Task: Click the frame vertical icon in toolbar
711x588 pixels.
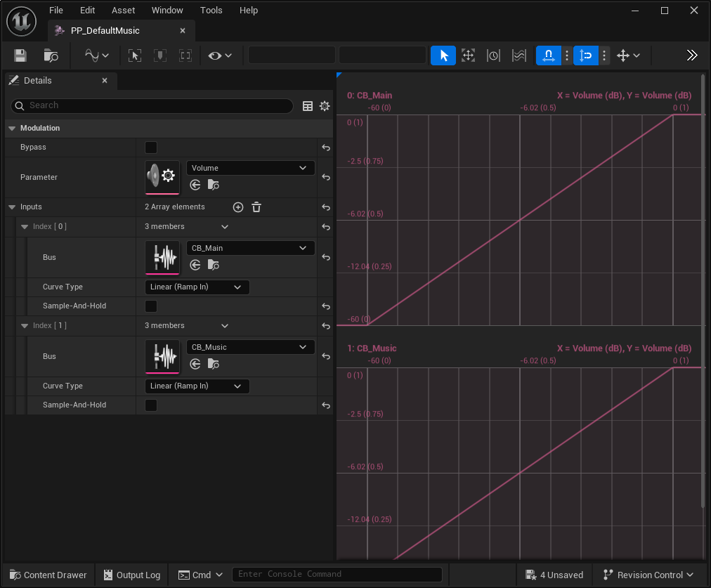Action: pyautogui.click(x=160, y=55)
